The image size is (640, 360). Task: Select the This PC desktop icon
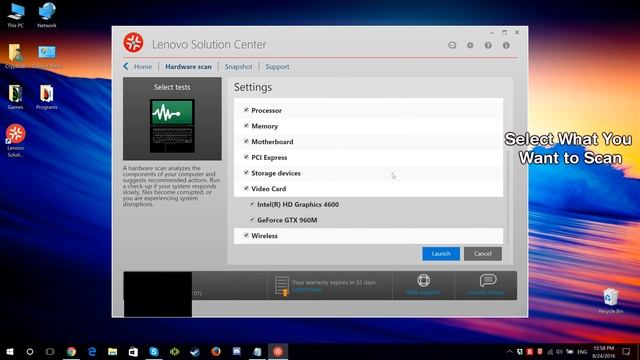coord(16,16)
